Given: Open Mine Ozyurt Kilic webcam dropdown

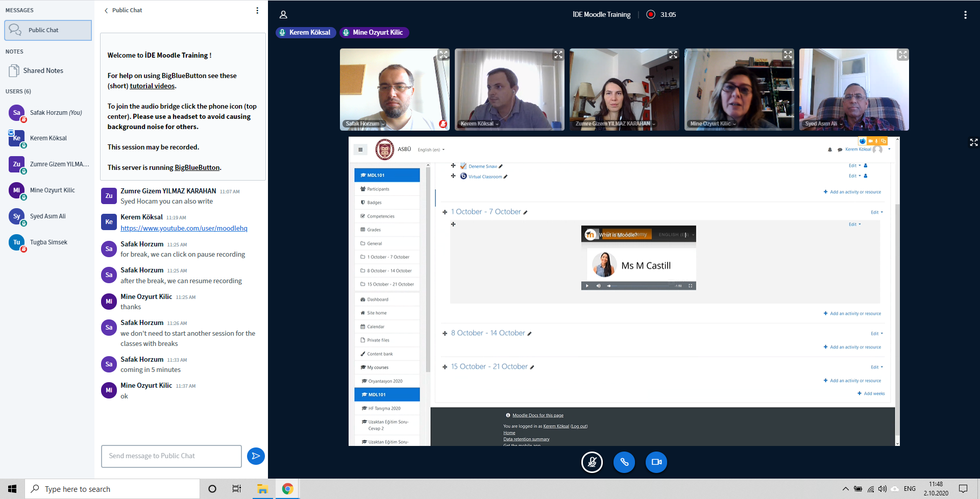Looking at the screenshot, I should click(x=713, y=123).
